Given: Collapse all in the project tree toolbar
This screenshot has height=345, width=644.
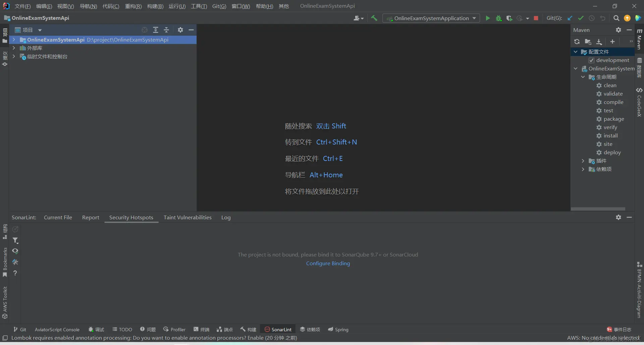Looking at the screenshot, I should click(x=166, y=30).
